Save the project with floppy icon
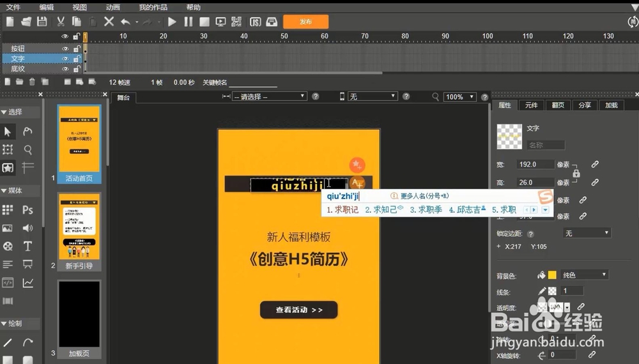The height and width of the screenshot is (364, 639). 42,22
